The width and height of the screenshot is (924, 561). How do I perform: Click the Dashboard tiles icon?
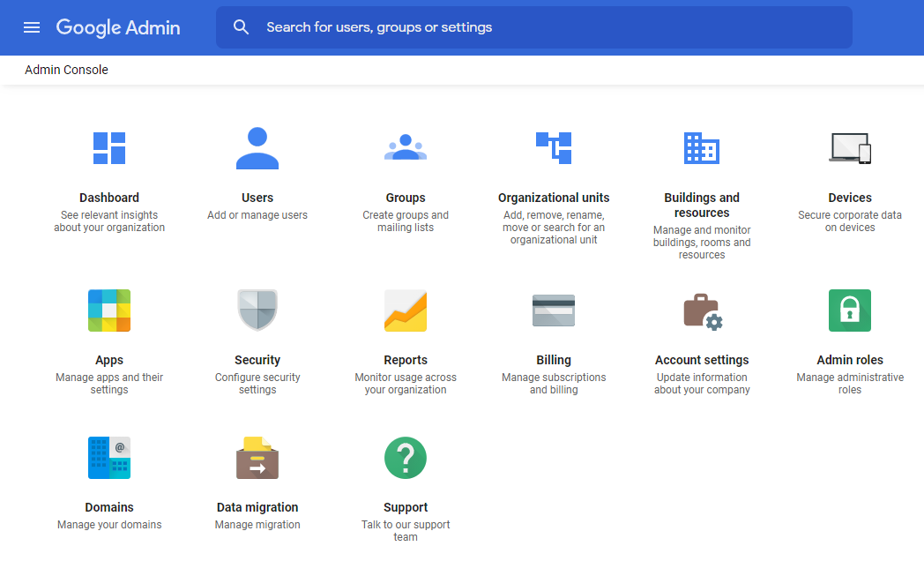tap(109, 148)
